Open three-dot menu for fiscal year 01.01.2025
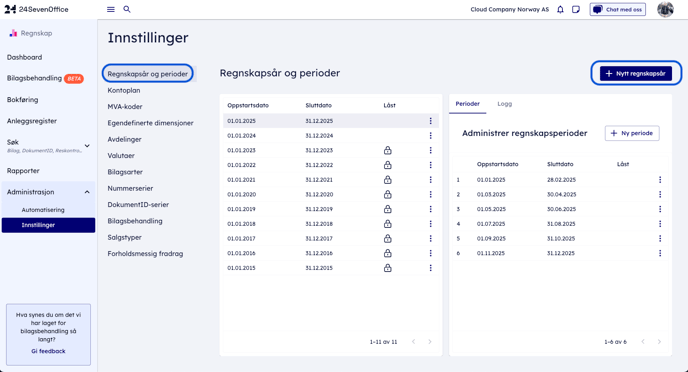This screenshot has width=688, height=372. (x=430, y=121)
